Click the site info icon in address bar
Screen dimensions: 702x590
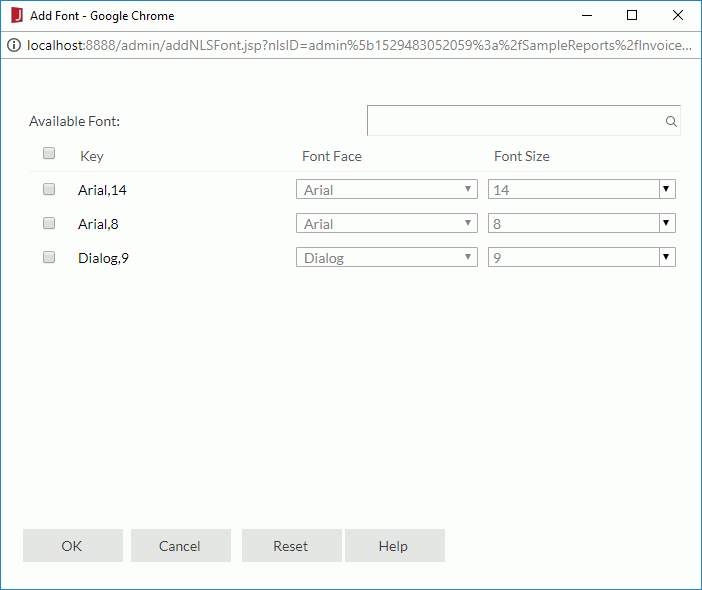[x=14, y=45]
